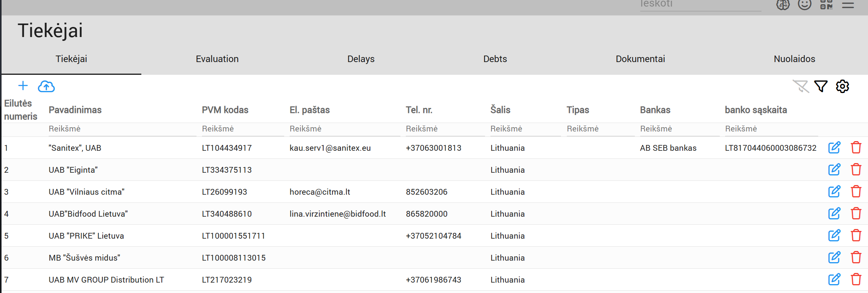Click the brain AI assistant icon

[x=783, y=5]
